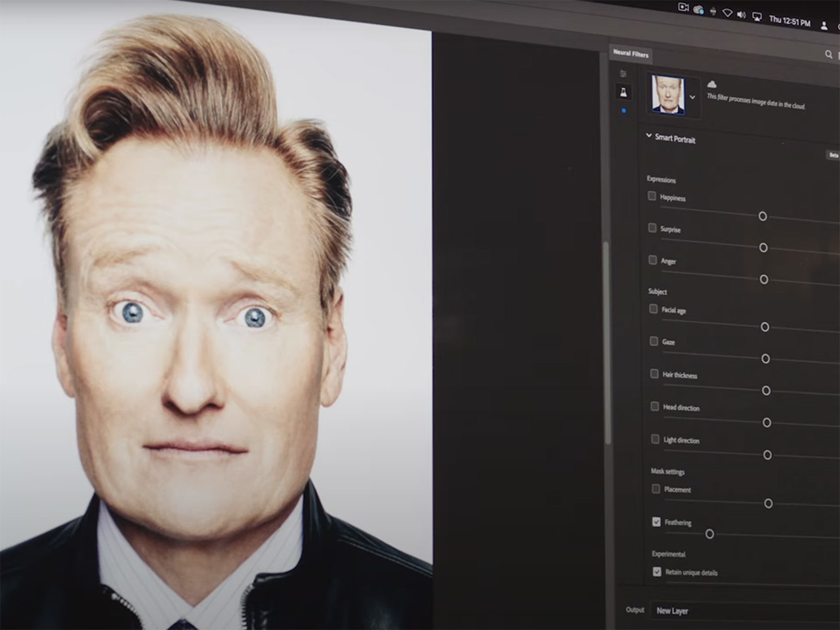Click the Output label
The width and height of the screenshot is (840, 630).
tap(635, 610)
